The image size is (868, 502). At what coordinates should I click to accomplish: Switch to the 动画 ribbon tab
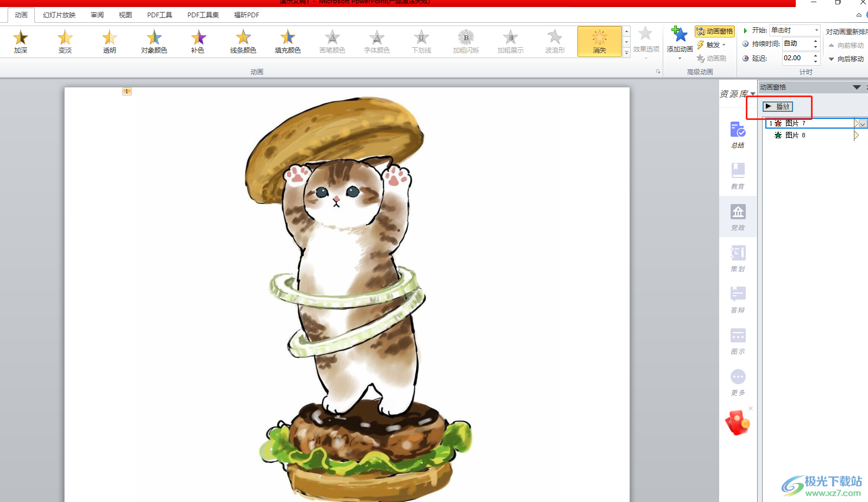click(21, 15)
